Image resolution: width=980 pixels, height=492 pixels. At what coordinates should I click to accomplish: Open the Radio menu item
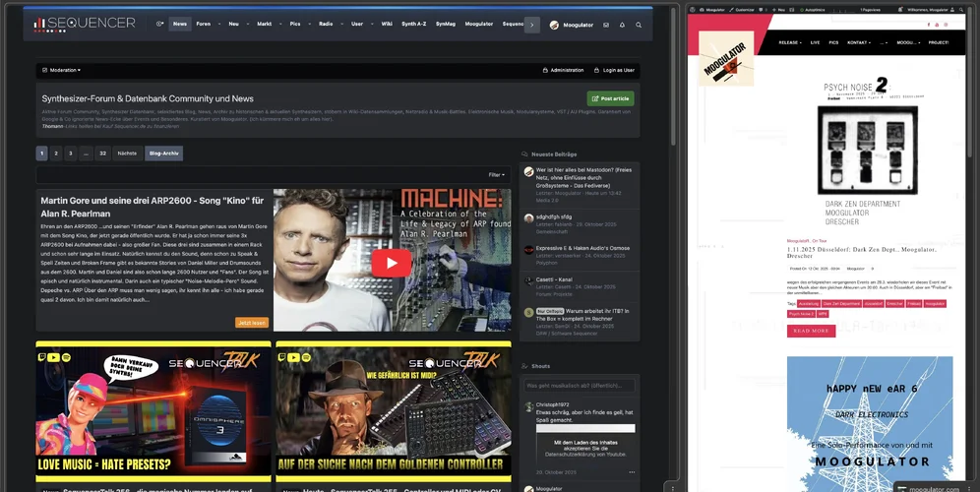pyautogui.click(x=326, y=25)
